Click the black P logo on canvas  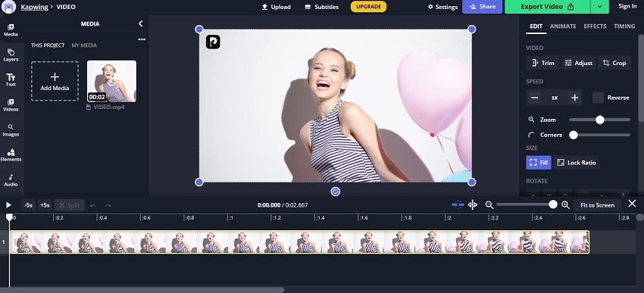coord(213,42)
